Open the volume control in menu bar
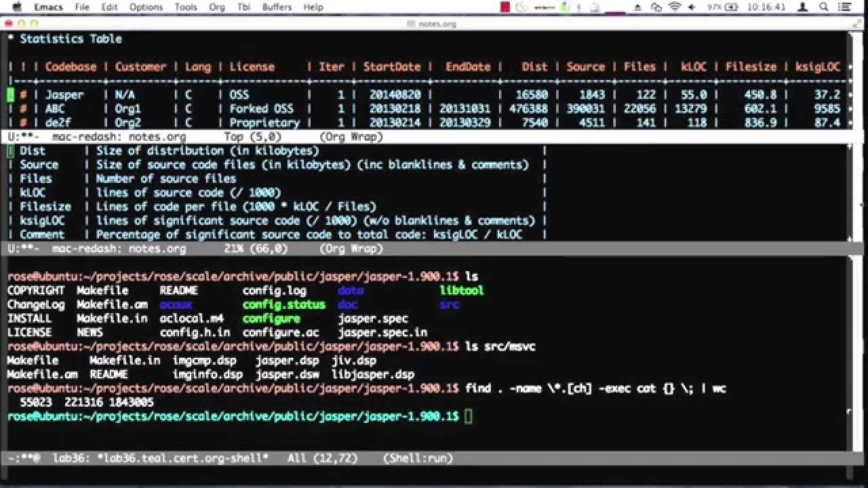Image resolution: width=868 pixels, height=488 pixels. 692,7
